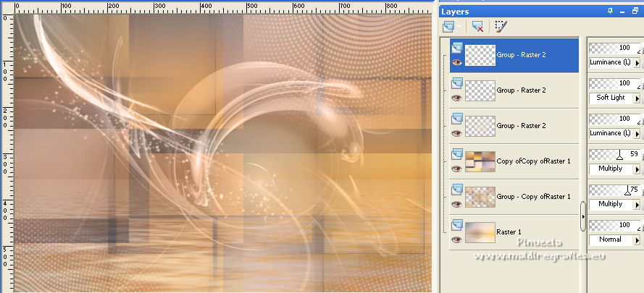Screen dimensions: 644x293
Task: Click thumbnail of unhighlighted Luminance Group layer
Action: [480, 126]
